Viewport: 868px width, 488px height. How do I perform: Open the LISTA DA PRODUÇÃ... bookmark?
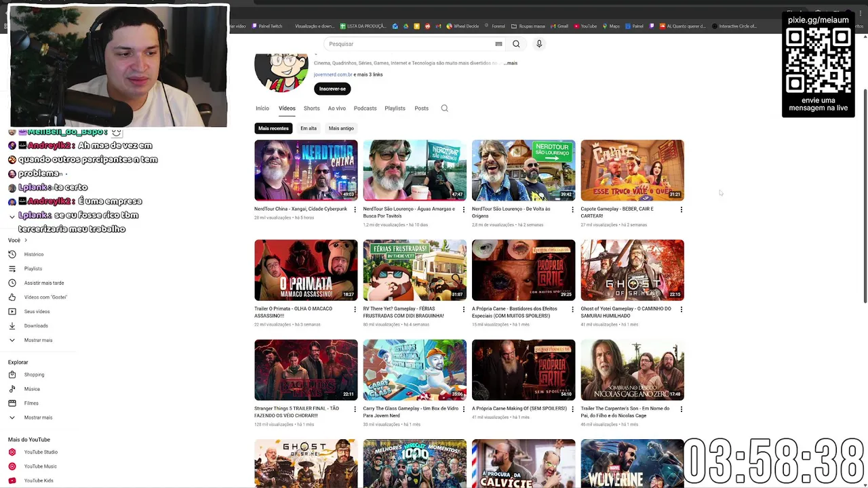click(363, 26)
